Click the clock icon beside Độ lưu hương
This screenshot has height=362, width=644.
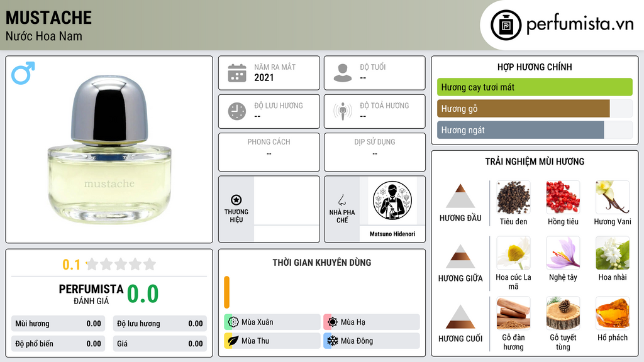237,111
